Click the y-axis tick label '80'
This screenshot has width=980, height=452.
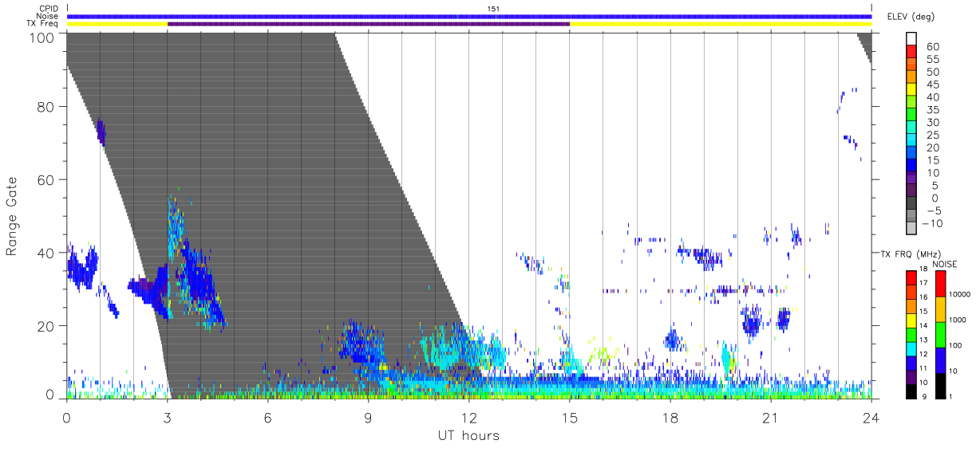47,107
